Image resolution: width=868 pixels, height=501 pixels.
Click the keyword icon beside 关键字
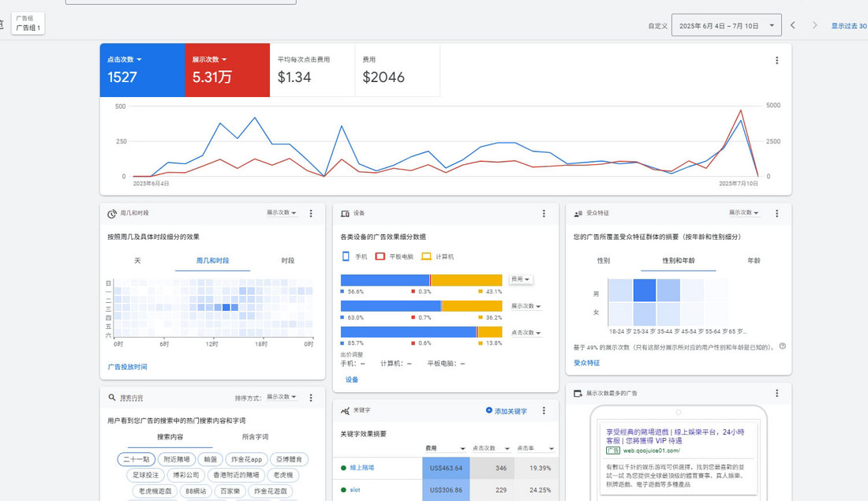[x=345, y=411]
